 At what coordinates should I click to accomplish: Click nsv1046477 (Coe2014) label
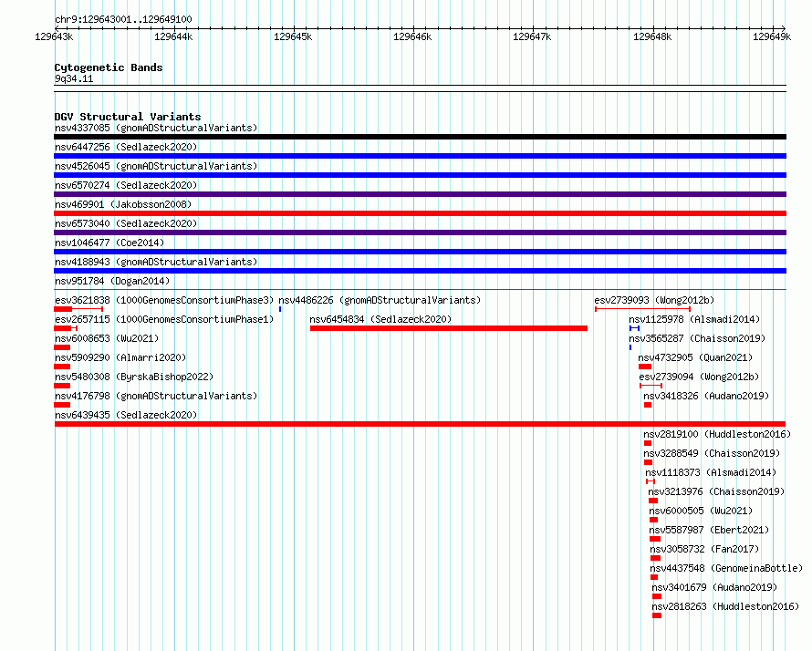point(109,243)
